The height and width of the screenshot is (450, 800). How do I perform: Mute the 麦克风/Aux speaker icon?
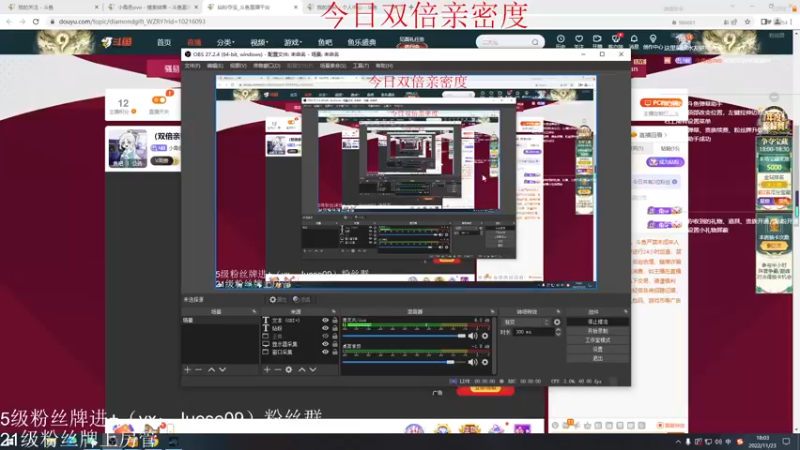coord(473,336)
